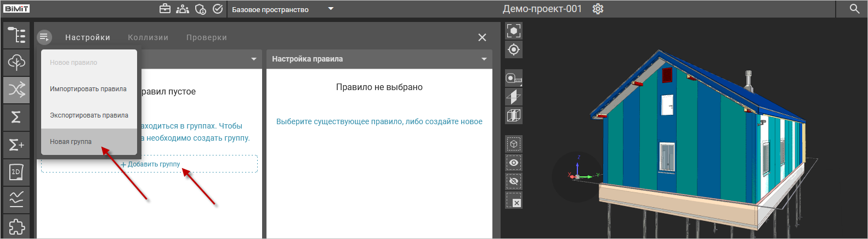
Task: Click the round rules menu button
Action: point(44,37)
